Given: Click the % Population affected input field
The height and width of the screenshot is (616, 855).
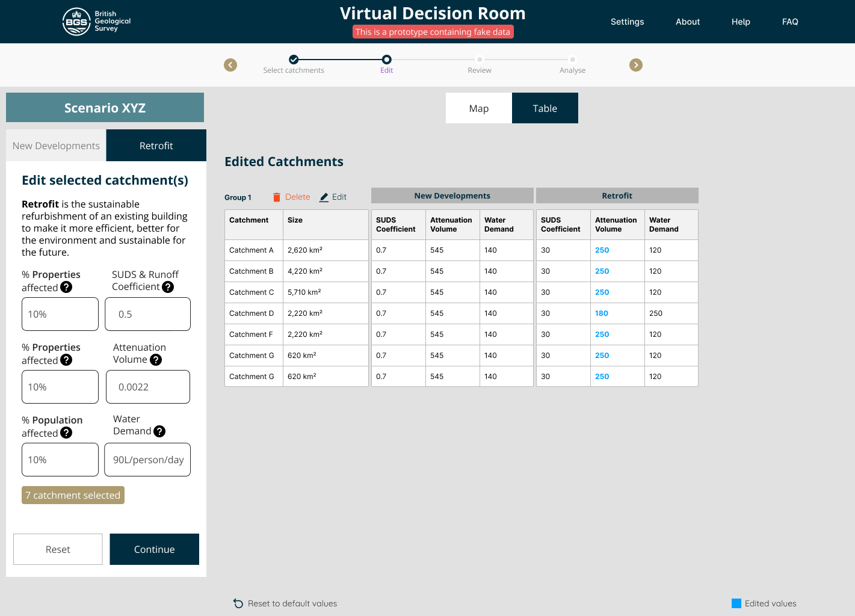Looking at the screenshot, I should (x=60, y=460).
